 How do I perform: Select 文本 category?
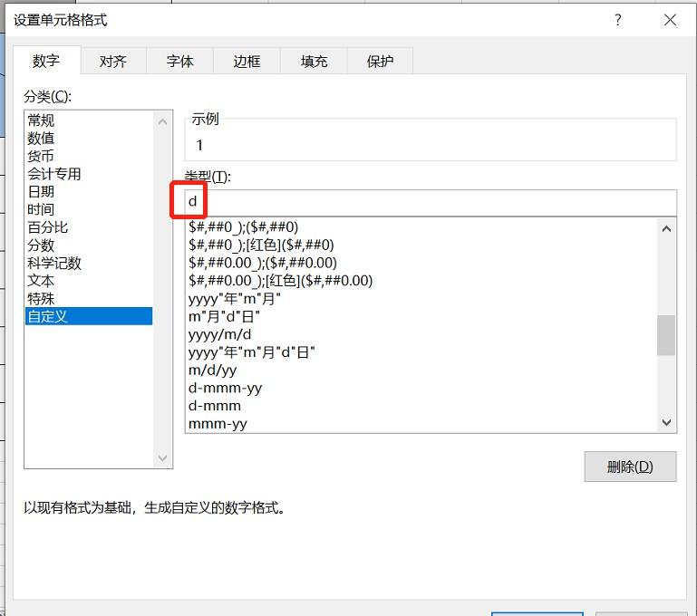coord(89,281)
